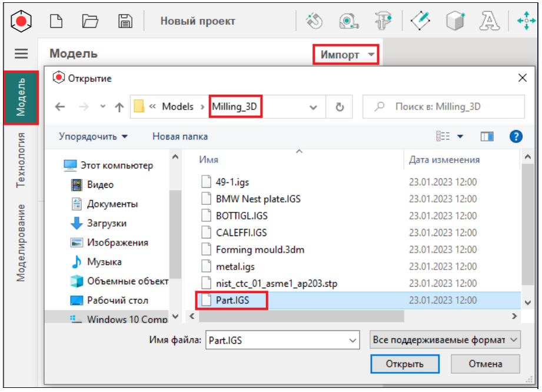Refresh the Milling_3D folder listing

pyautogui.click(x=339, y=107)
